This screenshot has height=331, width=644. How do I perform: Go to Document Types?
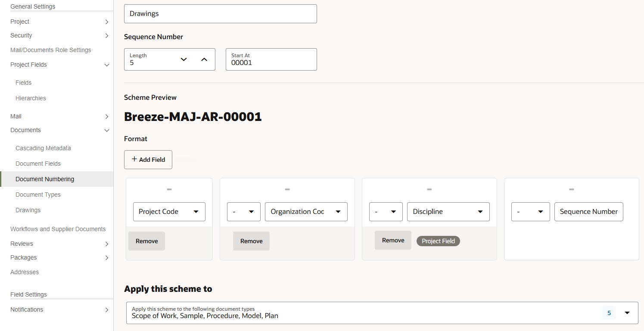(x=38, y=195)
